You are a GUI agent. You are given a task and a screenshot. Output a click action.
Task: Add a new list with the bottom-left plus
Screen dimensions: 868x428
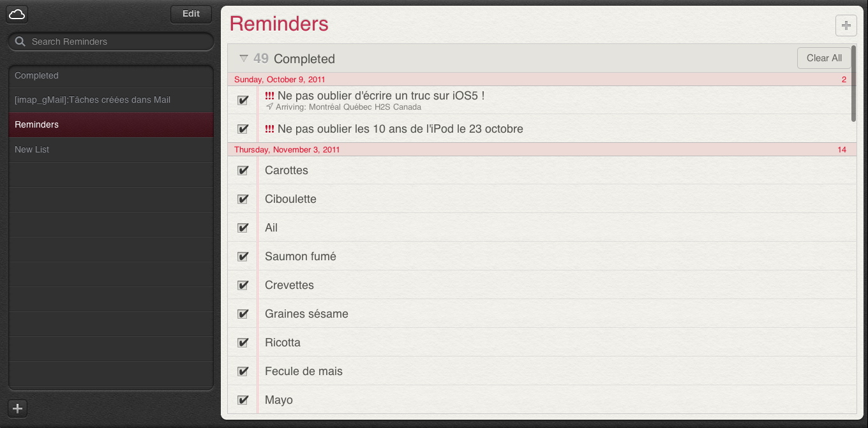[x=18, y=408]
